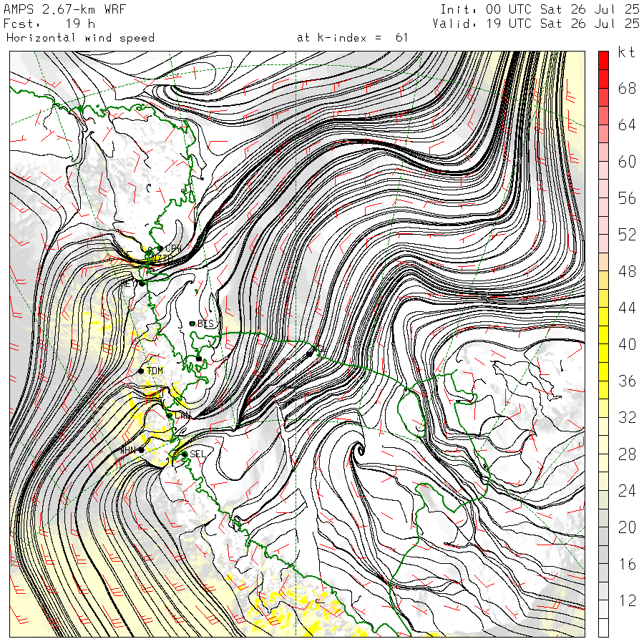Click the SEL station label

point(197,454)
